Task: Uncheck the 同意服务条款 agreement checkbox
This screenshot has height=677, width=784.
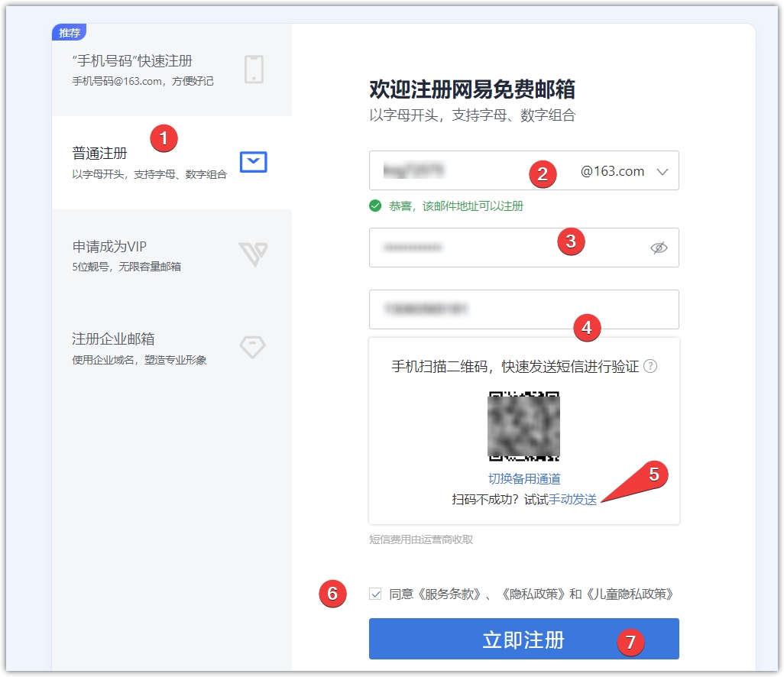Action: [375, 594]
